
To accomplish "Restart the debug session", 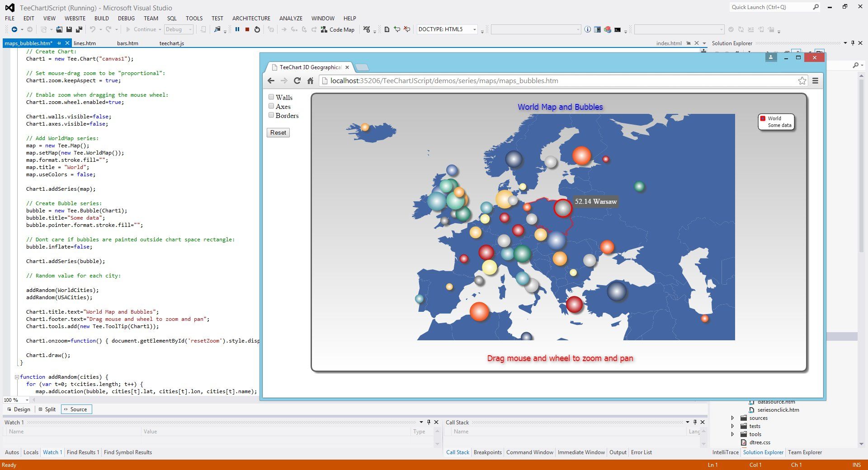I will coord(257,29).
